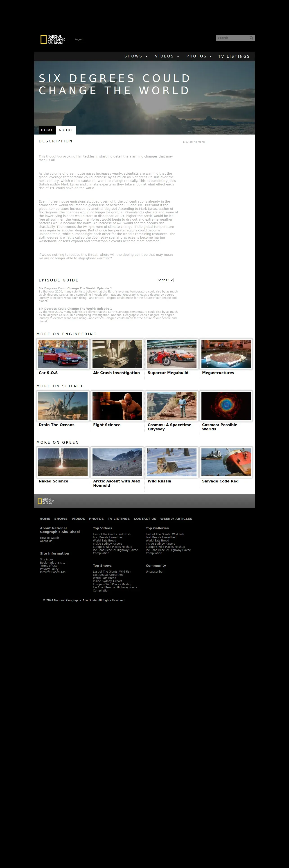
Task: Open the Salvage Code Red thumbnail
Action: (226, 462)
